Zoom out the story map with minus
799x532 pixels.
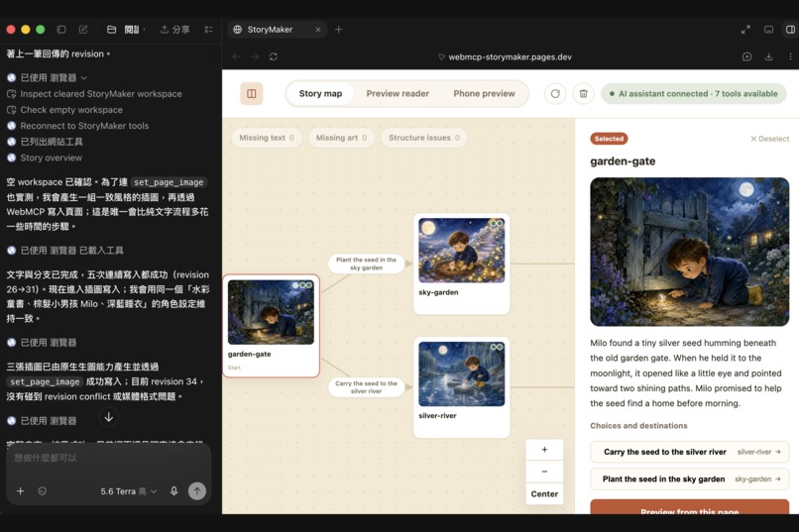544,472
